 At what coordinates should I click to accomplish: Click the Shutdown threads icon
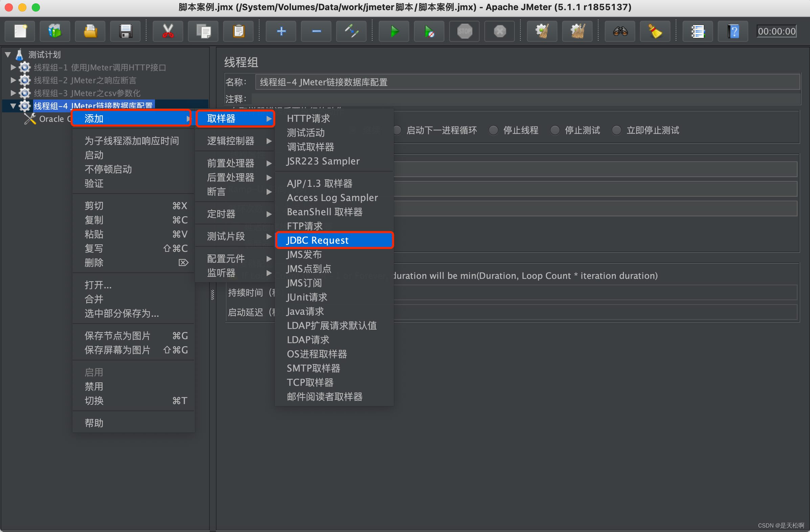(500, 31)
